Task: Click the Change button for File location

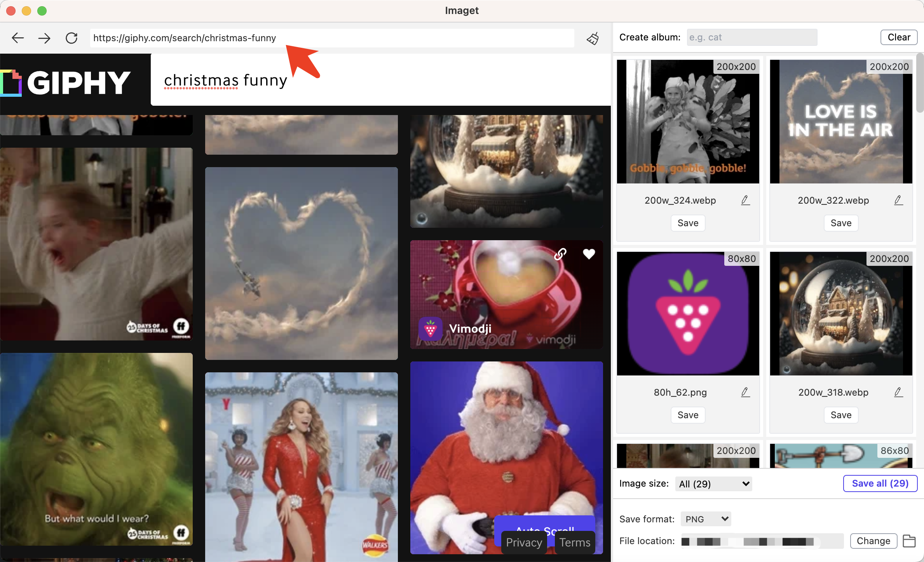Action: pos(873,541)
